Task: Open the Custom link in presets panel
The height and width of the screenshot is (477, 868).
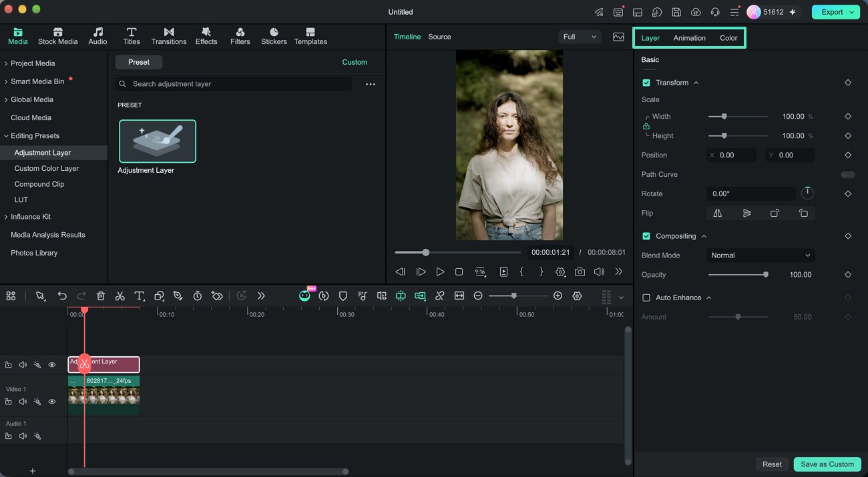Action: (x=355, y=62)
